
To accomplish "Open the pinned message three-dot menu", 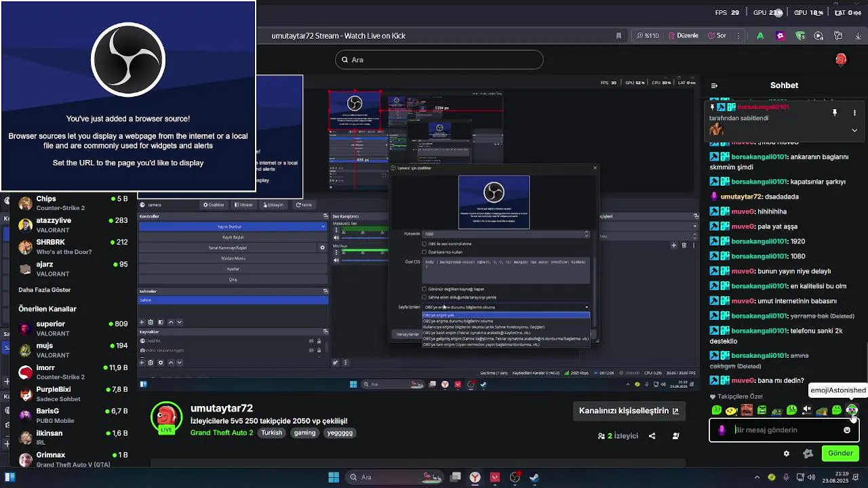I will point(854,113).
